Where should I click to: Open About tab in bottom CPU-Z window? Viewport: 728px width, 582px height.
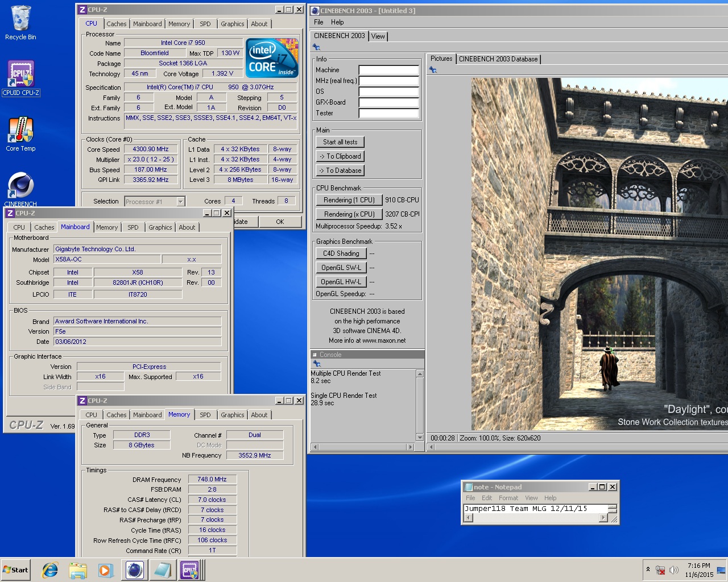pos(259,415)
